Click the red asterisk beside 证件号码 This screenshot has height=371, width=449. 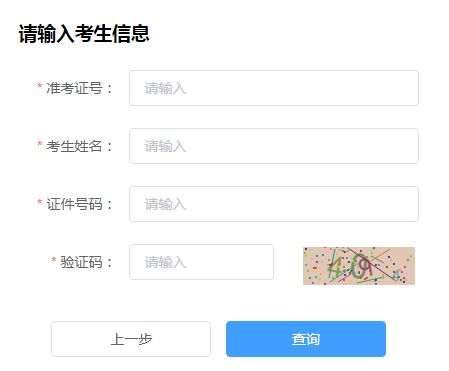click(40, 203)
